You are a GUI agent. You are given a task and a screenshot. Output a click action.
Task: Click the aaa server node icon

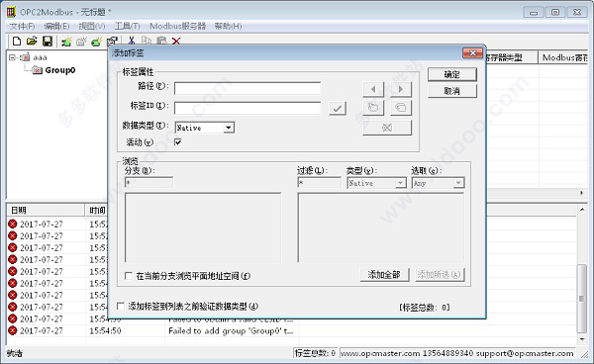25,57
